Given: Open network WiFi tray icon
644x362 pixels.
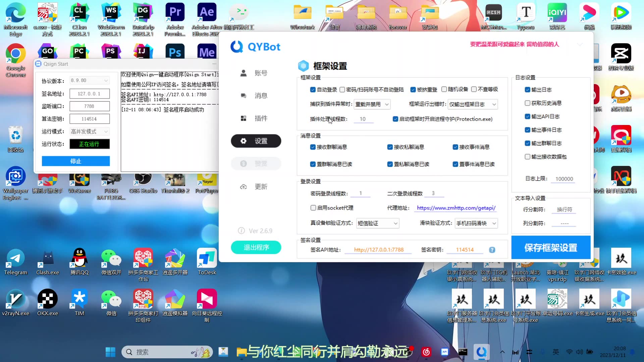Looking at the screenshot, I should [569, 352].
